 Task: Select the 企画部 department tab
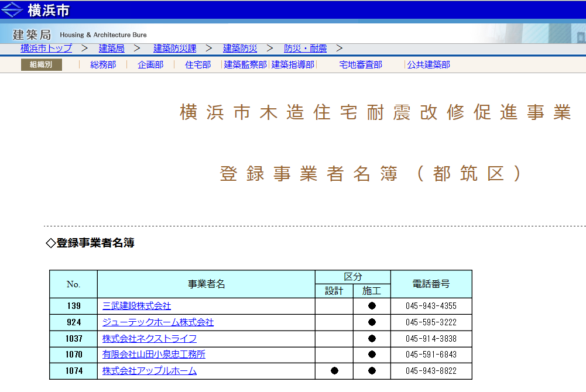(150, 65)
